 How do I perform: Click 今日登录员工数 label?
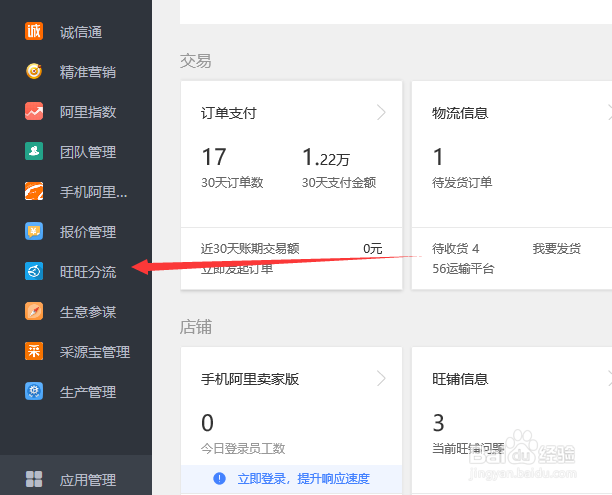pos(243,449)
